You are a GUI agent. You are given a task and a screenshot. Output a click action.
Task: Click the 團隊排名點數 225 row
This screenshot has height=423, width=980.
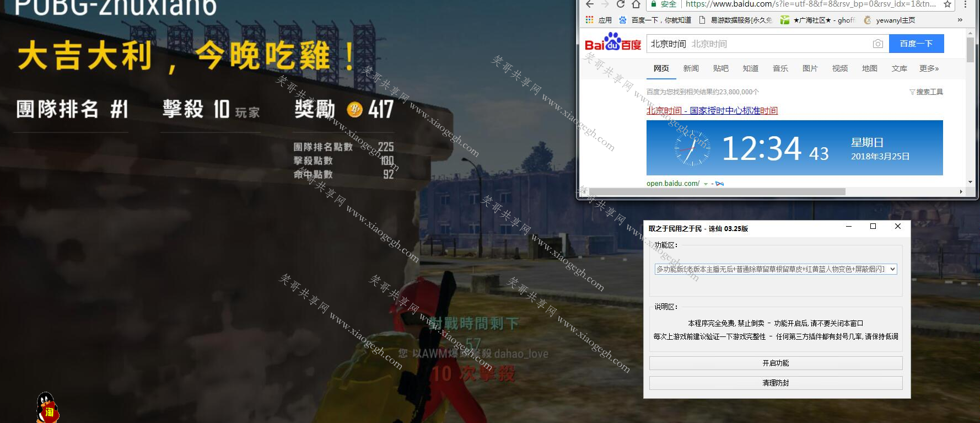pos(343,147)
